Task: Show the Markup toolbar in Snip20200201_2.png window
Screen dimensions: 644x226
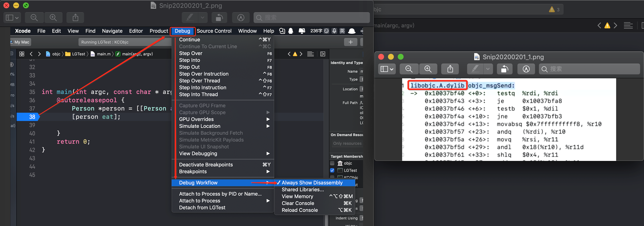Action: (x=240, y=18)
